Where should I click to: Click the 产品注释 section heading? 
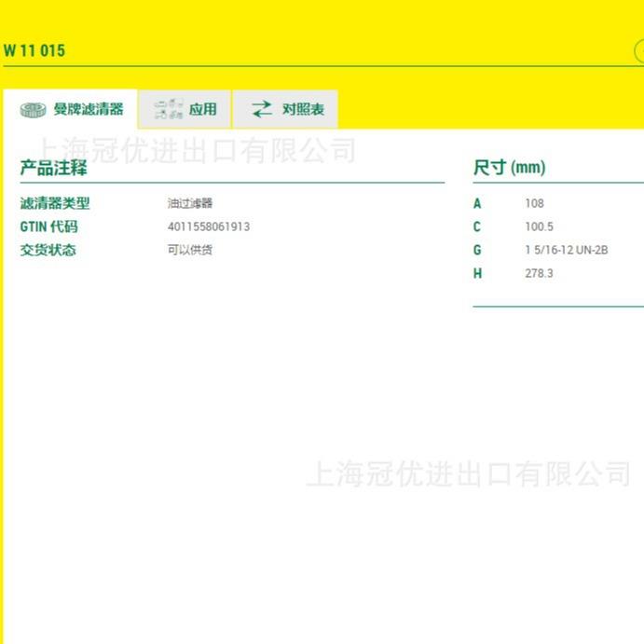(x=54, y=168)
